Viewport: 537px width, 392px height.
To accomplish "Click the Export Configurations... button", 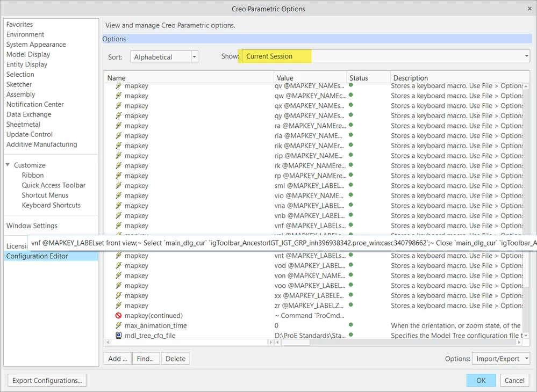I will [x=47, y=380].
